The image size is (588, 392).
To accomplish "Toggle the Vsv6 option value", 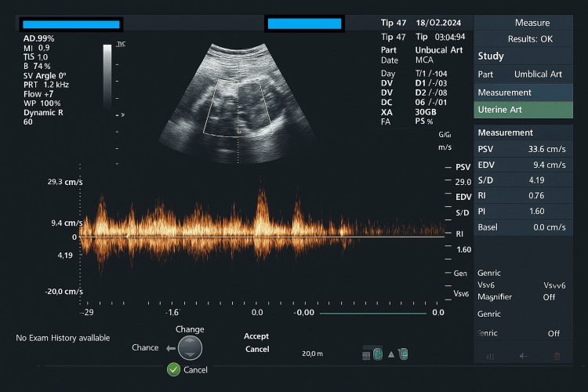I will pyautogui.click(x=554, y=285).
